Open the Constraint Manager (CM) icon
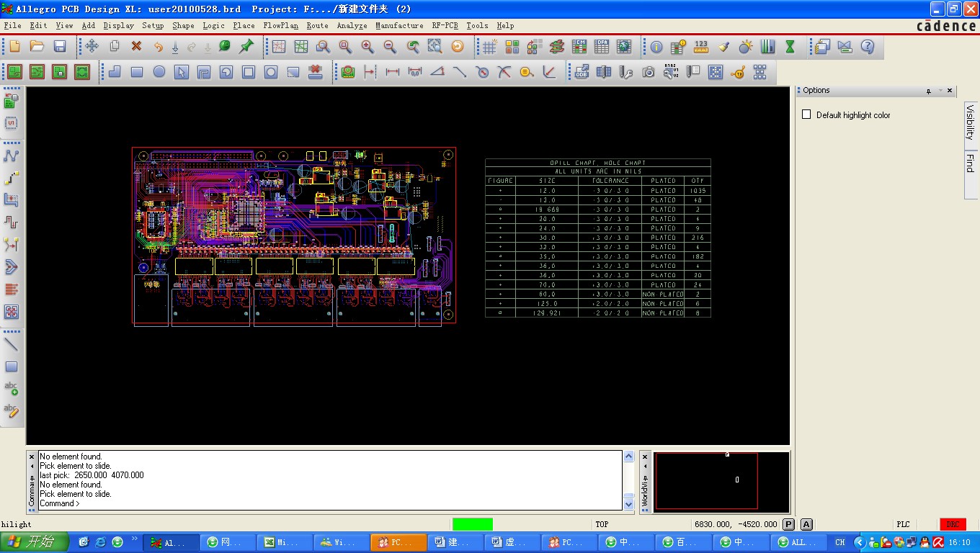 pyautogui.click(x=579, y=47)
